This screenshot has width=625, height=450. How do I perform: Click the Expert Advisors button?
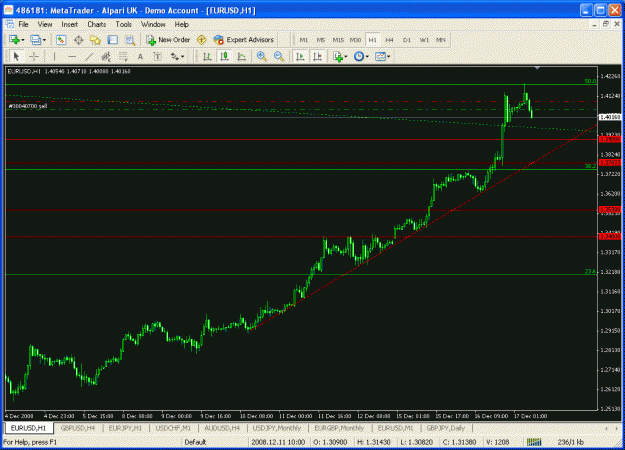244,40
